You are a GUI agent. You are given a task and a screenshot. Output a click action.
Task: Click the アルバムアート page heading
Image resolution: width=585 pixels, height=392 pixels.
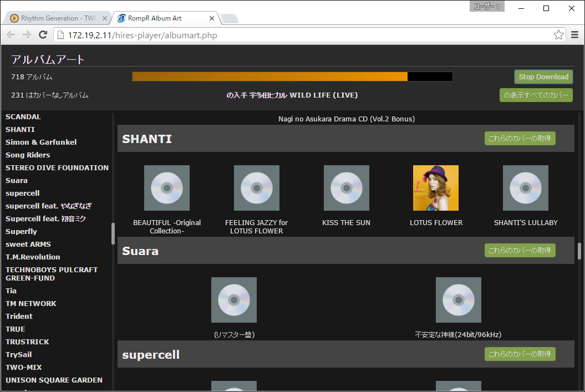48,59
